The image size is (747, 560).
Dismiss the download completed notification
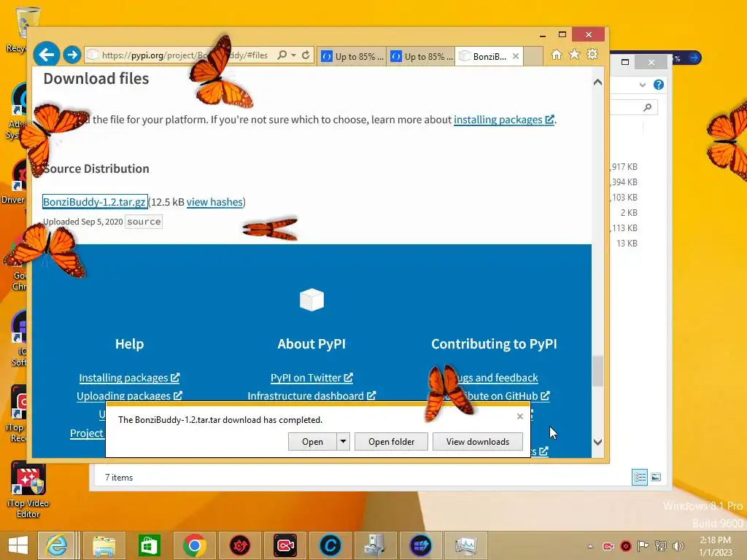point(519,416)
